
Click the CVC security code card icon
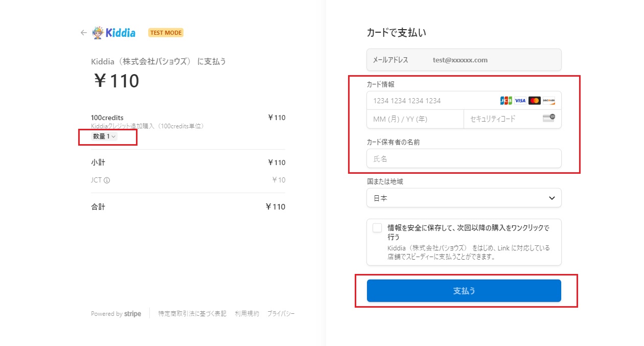point(548,119)
